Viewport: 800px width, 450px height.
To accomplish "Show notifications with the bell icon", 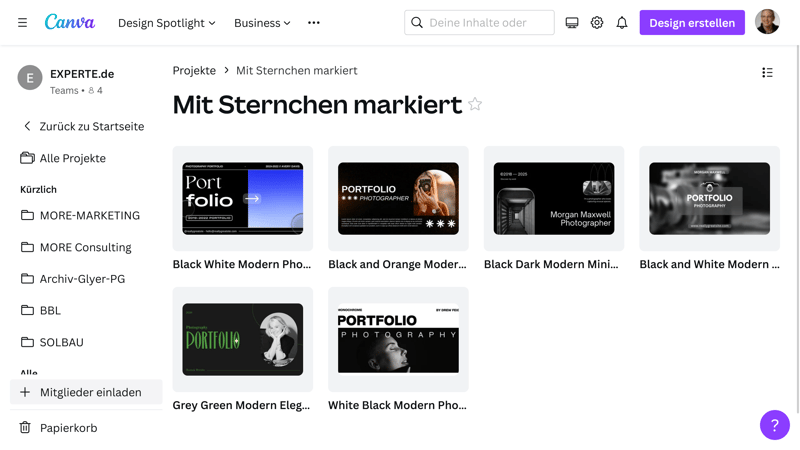I will (621, 22).
